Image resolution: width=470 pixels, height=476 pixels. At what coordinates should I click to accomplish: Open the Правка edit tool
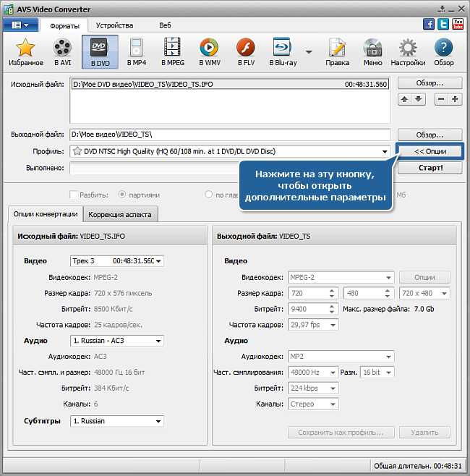click(x=338, y=51)
